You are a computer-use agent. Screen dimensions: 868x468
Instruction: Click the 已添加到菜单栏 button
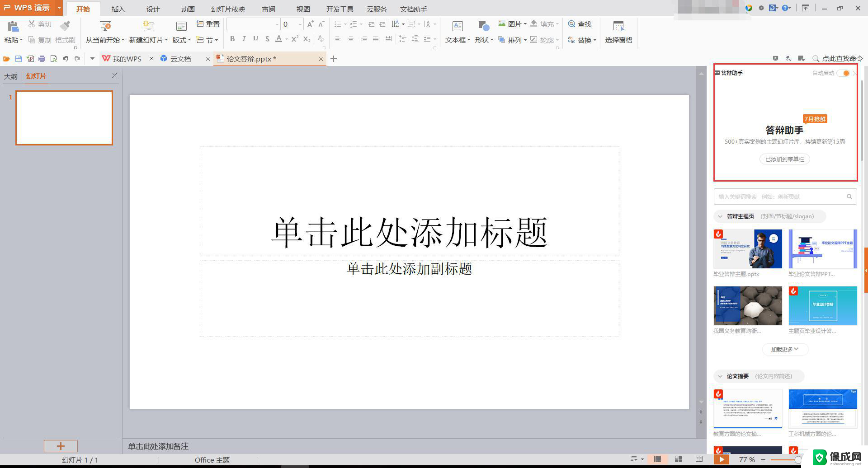[784, 159]
